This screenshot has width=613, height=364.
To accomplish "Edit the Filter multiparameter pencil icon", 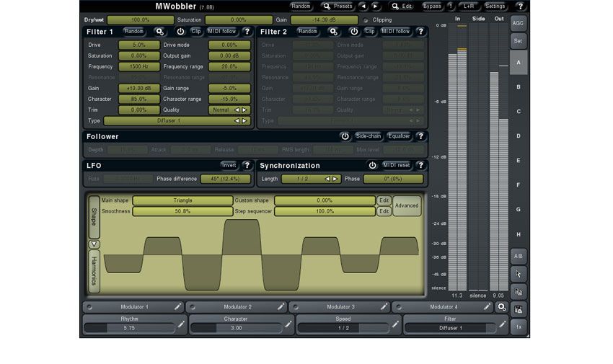I will (503, 324).
